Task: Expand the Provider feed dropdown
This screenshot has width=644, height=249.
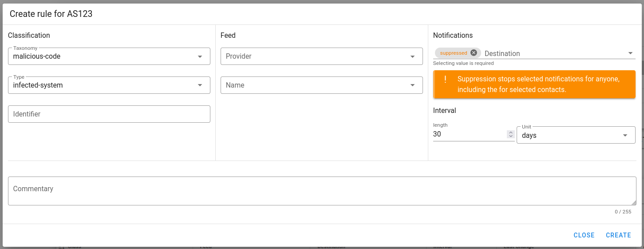Action: click(x=322, y=56)
